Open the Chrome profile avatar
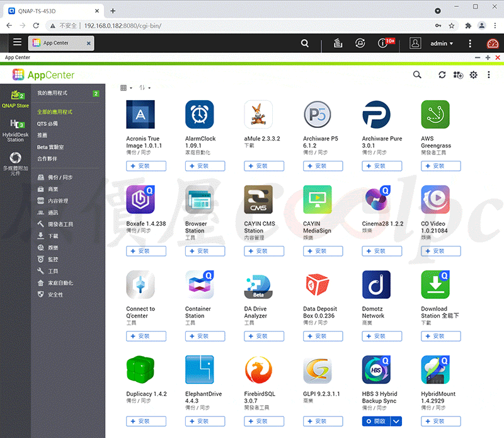Screen dimensions: 504x438 click(x=481, y=26)
